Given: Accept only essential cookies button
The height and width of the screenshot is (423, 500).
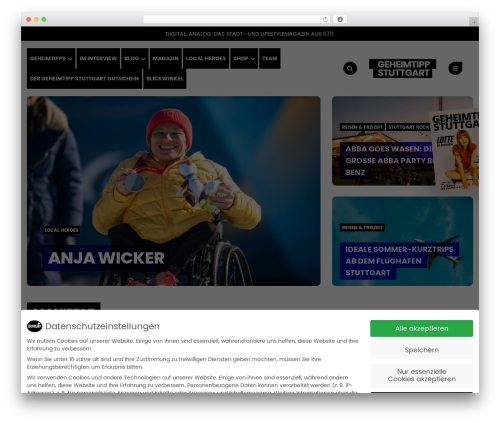Looking at the screenshot, I should pos(421,375).
